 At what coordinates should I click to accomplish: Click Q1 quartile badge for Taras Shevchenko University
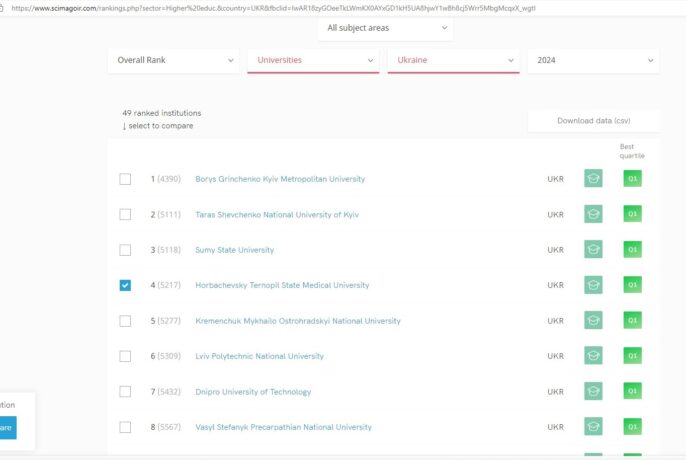coord(632,214)
